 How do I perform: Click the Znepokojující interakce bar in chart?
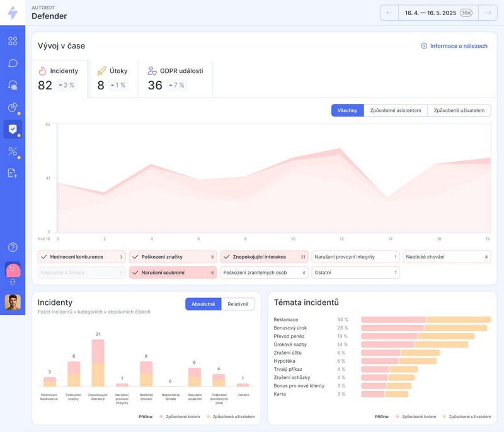[x=98, y=363]
